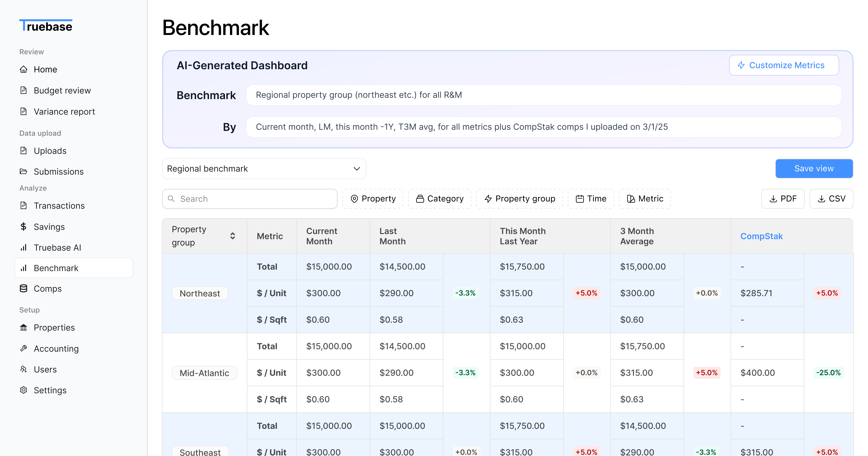Image resolution: width=868 pixels, height=456 pixels.
Task: Click the Properties bank building icon
Action: (23, 328)
